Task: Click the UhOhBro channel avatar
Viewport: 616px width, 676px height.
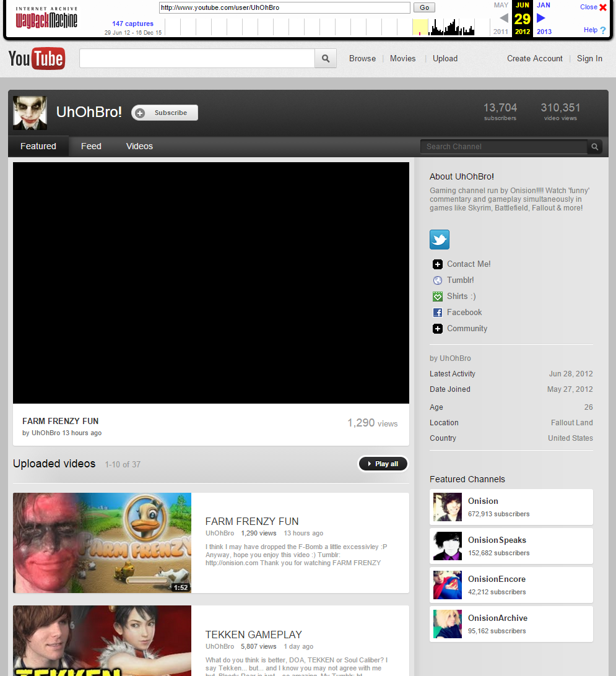Action: click(x=30, y=113)
